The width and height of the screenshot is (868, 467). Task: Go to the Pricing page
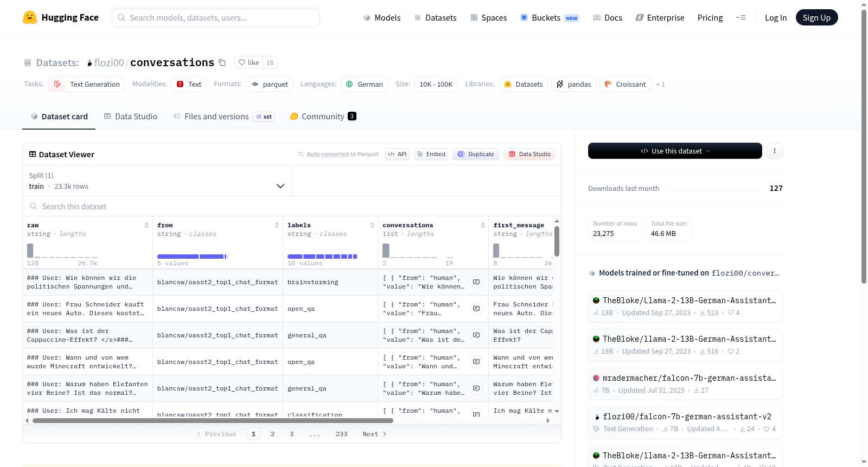[710, 17]
